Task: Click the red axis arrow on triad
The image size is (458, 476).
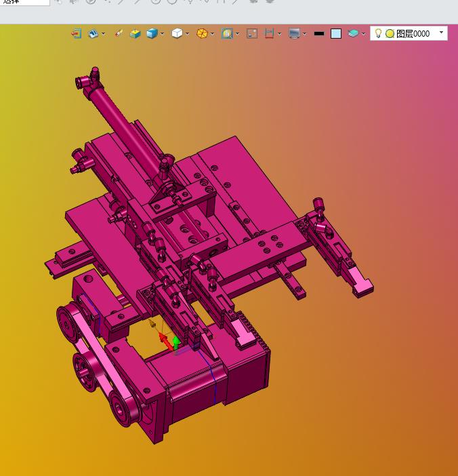Action: coord(165,340)
